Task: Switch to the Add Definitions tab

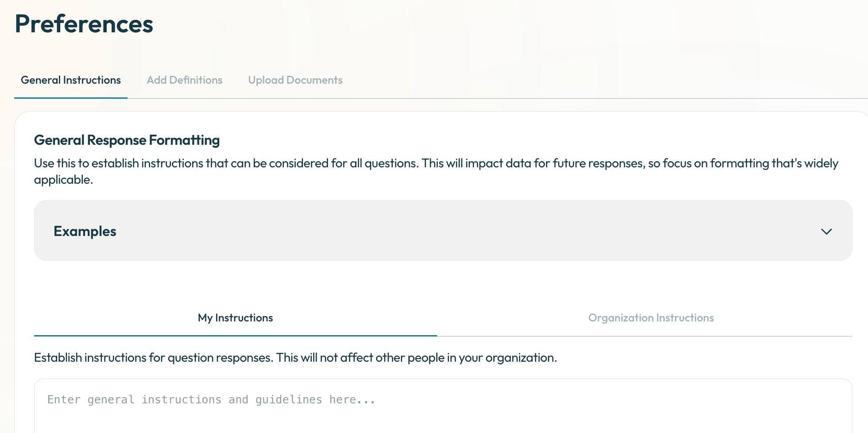Action: 185,80
